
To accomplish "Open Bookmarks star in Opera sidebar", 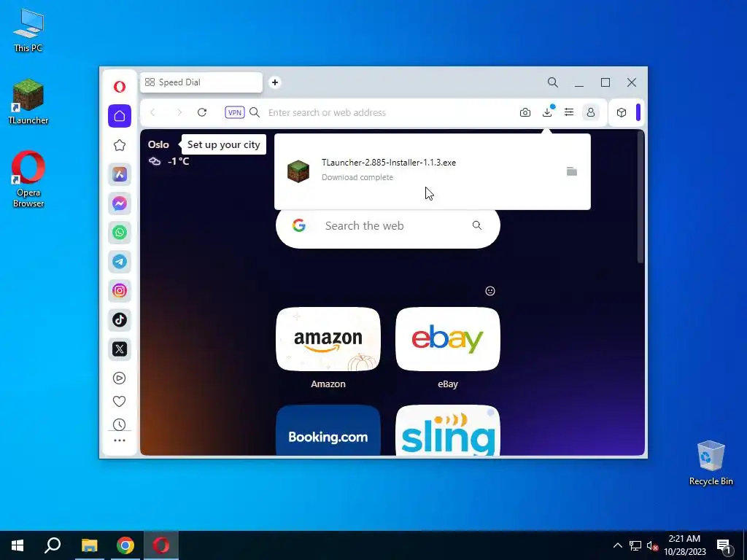I will click(x=120, y=145).
